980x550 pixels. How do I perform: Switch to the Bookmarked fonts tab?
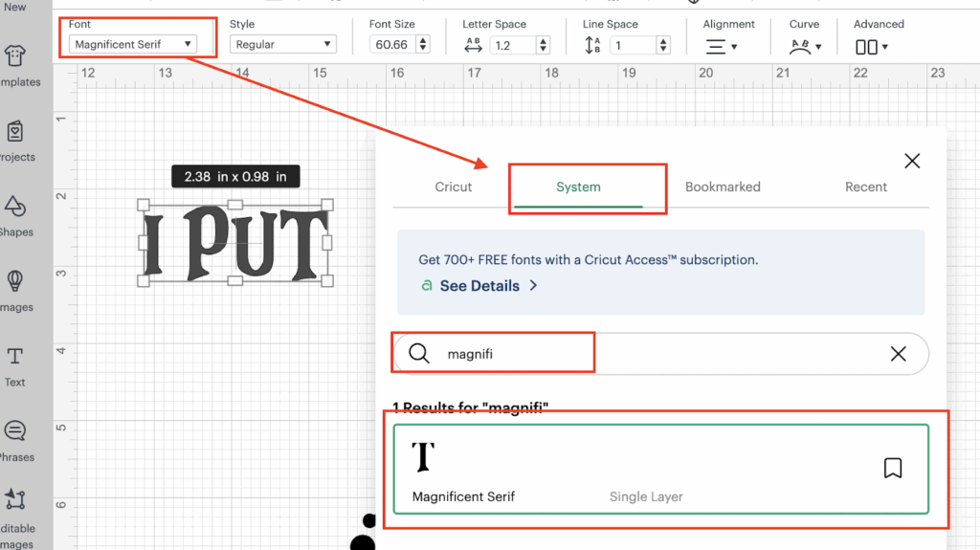pyautogui.click(x=723, y=187)
